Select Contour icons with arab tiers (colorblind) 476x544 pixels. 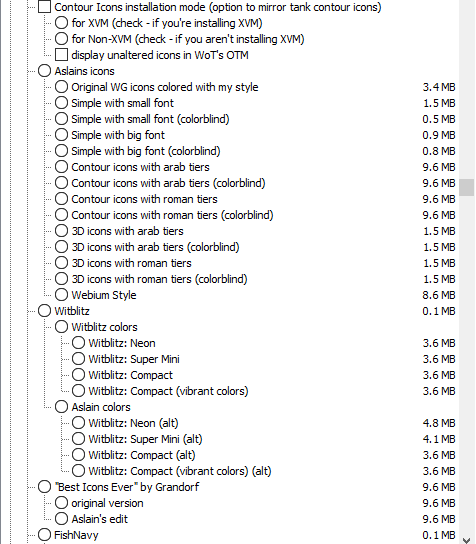[61, 182]
